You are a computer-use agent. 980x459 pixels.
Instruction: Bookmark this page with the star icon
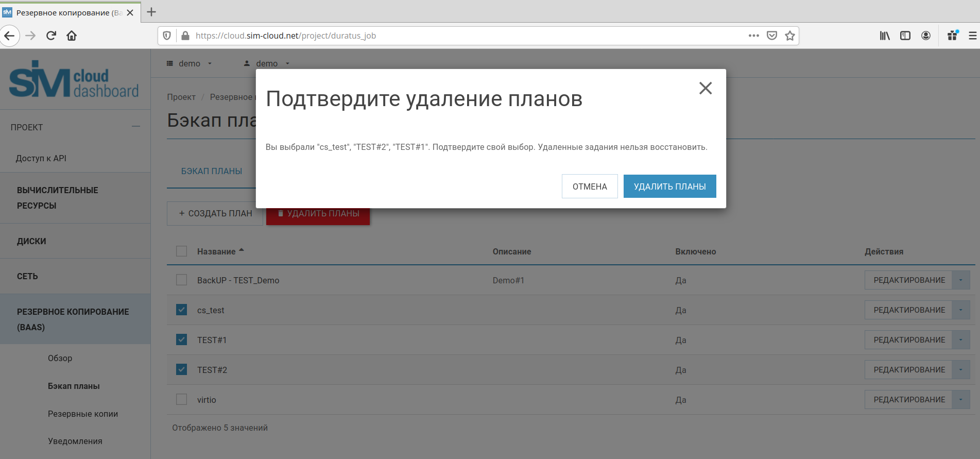coord(789,36)
